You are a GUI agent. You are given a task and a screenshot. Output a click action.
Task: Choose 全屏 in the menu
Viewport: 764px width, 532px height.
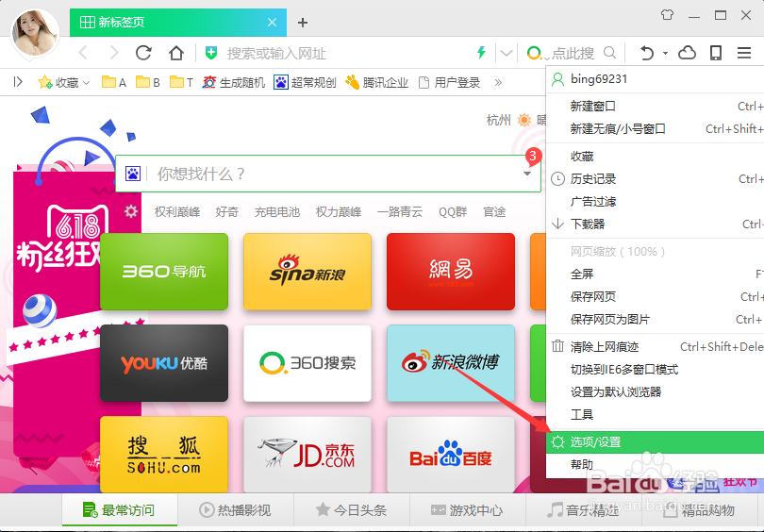click(x=655, y=274)
